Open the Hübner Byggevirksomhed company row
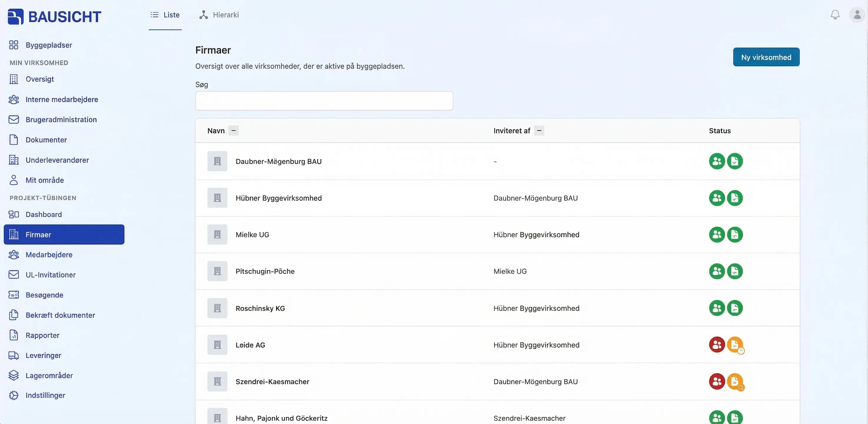This screenshot has height=424, width=868. pyautogui.click(x=278, y=198)
